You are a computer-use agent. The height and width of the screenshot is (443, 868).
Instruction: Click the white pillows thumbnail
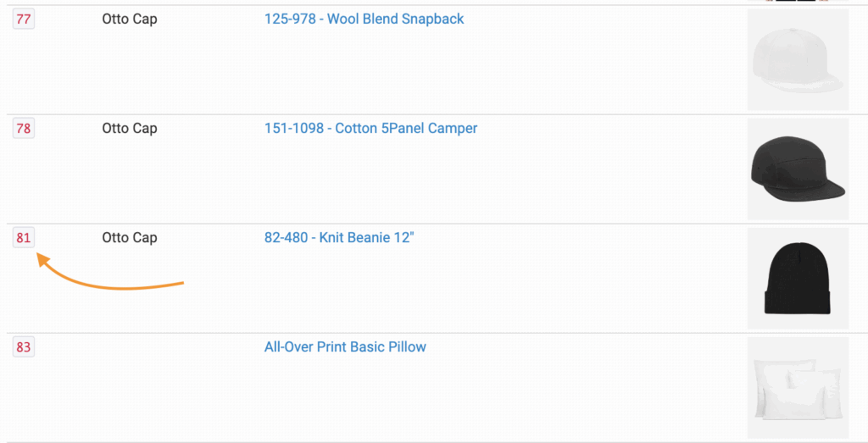click(798, 387)
